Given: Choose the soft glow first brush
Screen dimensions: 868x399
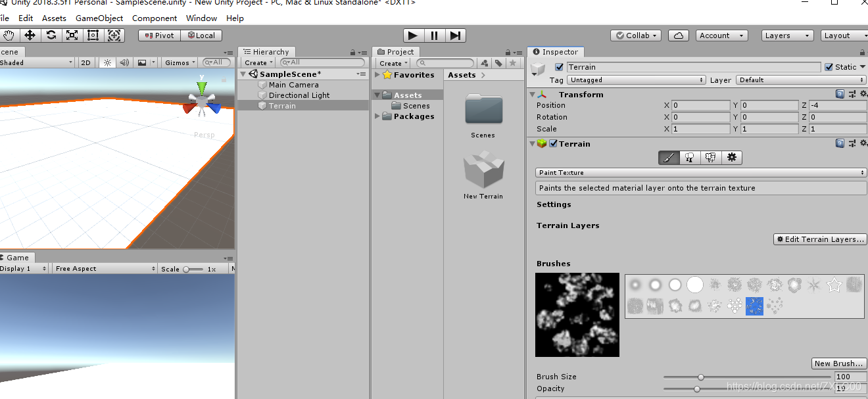Looking at the screenshot, I should point(635,285).
